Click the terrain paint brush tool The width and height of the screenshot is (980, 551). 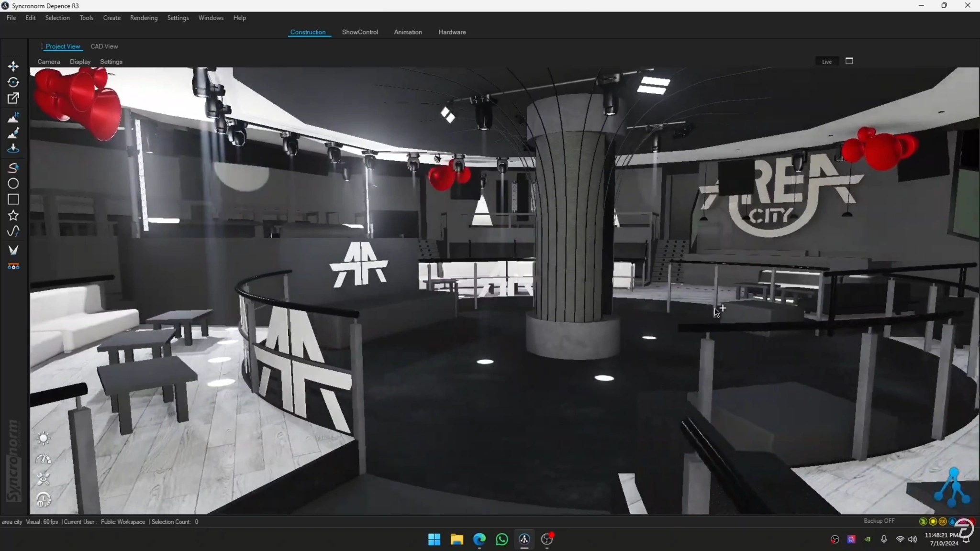pyautogui.click(x=13, y=133)
